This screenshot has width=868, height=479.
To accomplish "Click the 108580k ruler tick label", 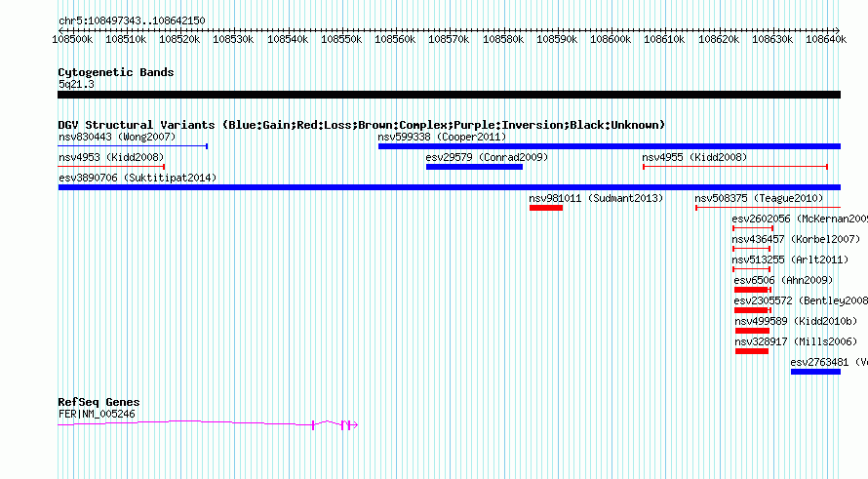I will coord(502,39).
